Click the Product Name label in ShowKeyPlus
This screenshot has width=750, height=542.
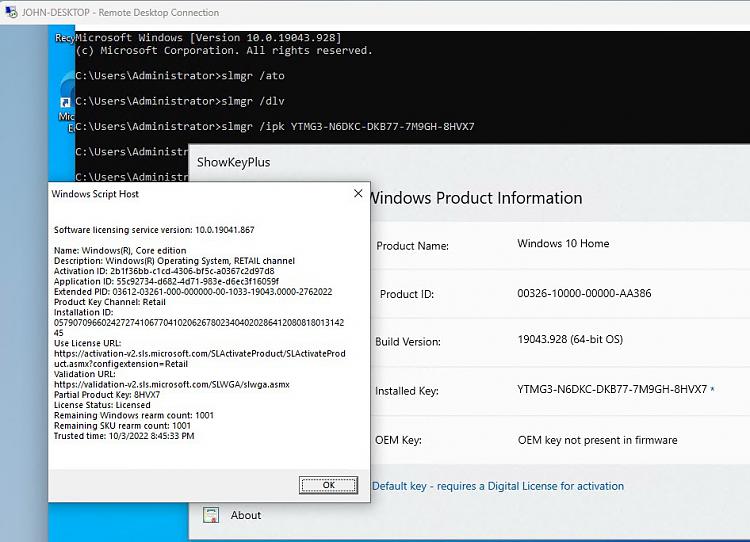click(412, 246)
